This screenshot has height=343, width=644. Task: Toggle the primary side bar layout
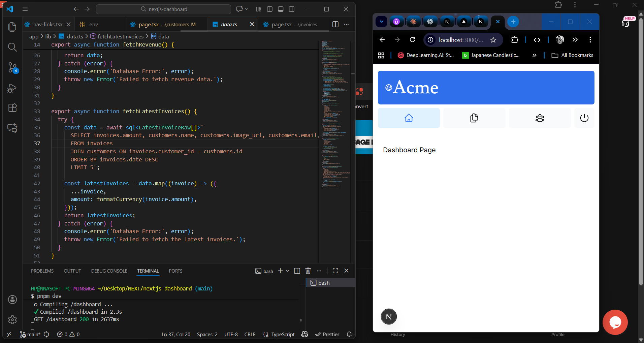pyautogui.click(x=270, y=9)
